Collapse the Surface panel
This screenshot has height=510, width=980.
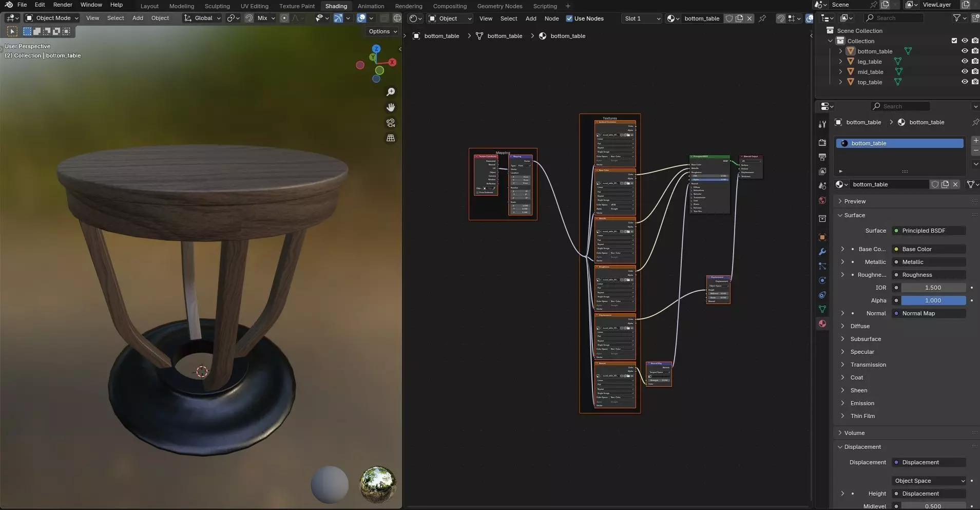coord(855,215)
